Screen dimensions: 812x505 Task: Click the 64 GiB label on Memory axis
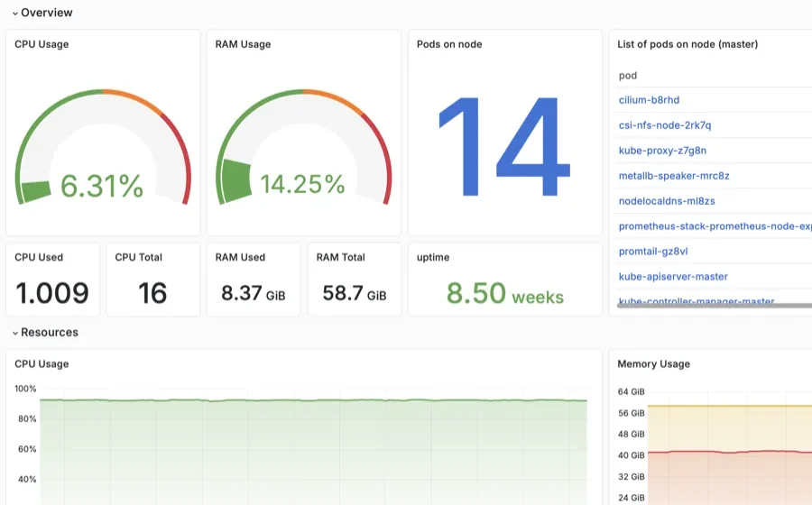(x=631, y=391)
